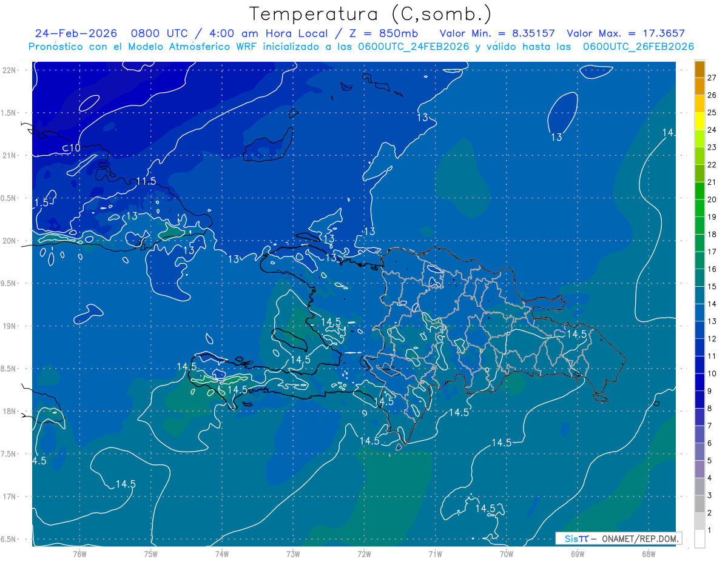728x562 pixels.
Task: Click the "5" label on the color scale
Action: pyautogui.click(x=710, y=461)
